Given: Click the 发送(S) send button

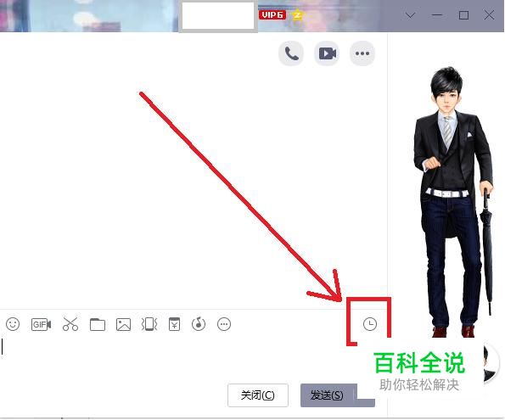Looking at the screenshot, I should (x=327, y=395).
